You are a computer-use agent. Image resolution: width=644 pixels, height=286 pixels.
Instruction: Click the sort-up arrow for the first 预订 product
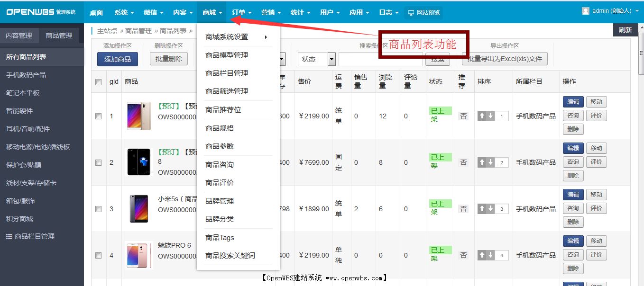pyautogui.click(x=482, y=116)
